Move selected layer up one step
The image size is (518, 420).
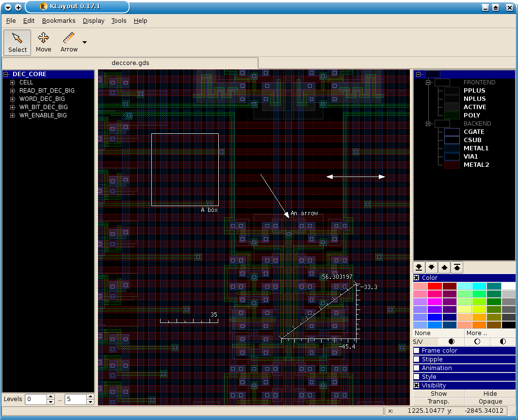(444, 267)
